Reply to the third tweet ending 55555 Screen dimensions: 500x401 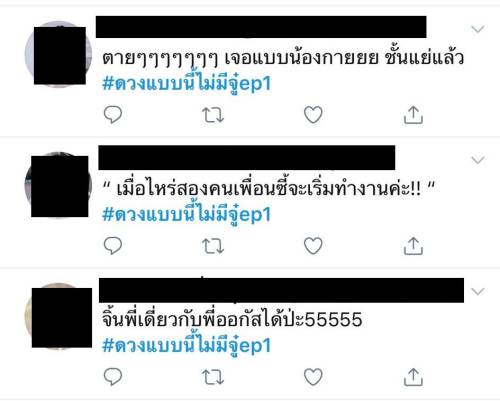point(113,377)
